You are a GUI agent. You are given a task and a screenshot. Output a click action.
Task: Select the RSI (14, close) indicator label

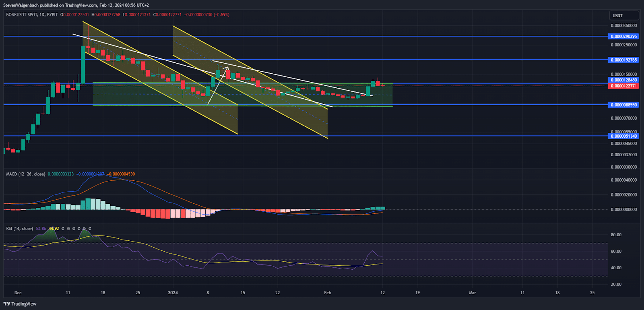click(x=19, y=229)
